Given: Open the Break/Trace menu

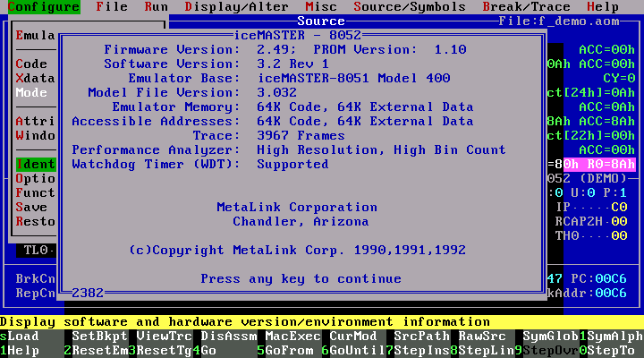Looking at the screenshot, I should tap(526, 7).
